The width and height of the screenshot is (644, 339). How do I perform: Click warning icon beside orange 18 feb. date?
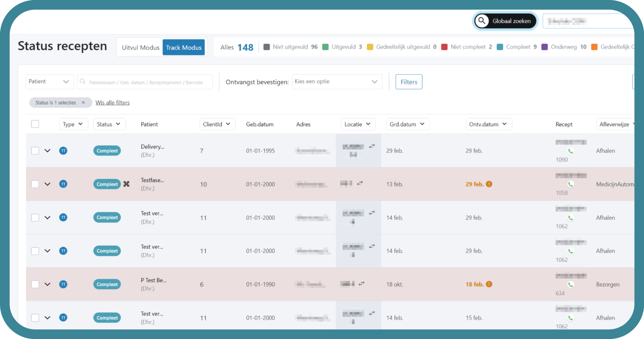coord(489,284)
